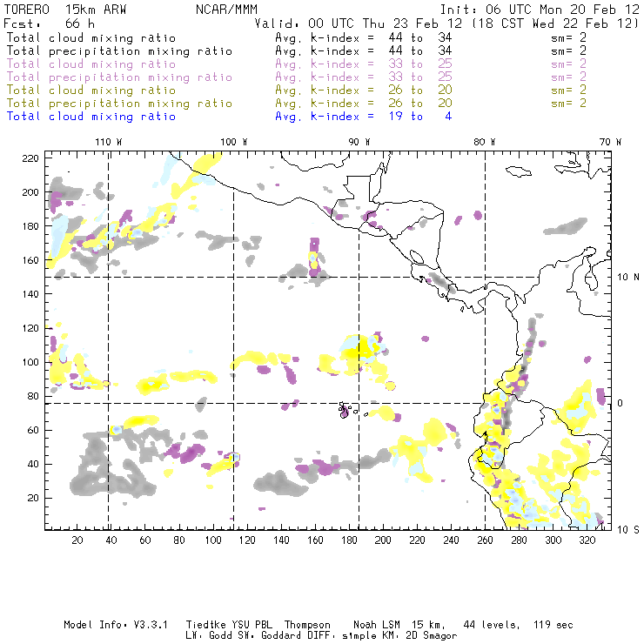Viewport: 644px width, 644px height.
Task: Click the '320' horizontal axis tick label
Action: tap(587, 540)
